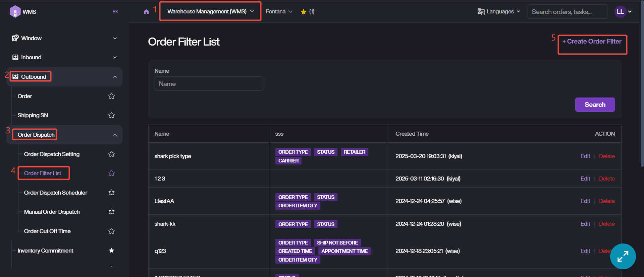Click ORDER ITEM QTY tag in LtestAA row

pos(298,206)
